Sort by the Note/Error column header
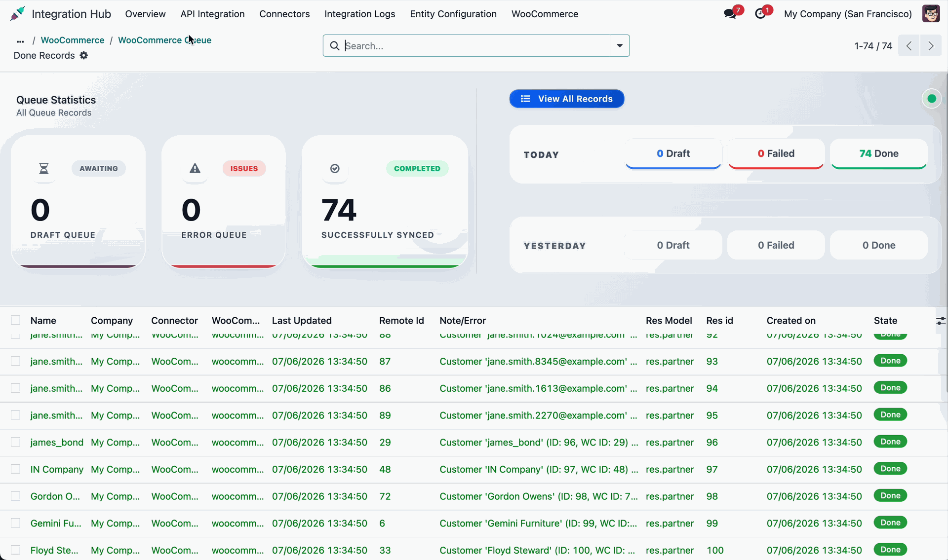948x560 pixels. point(463,320)
